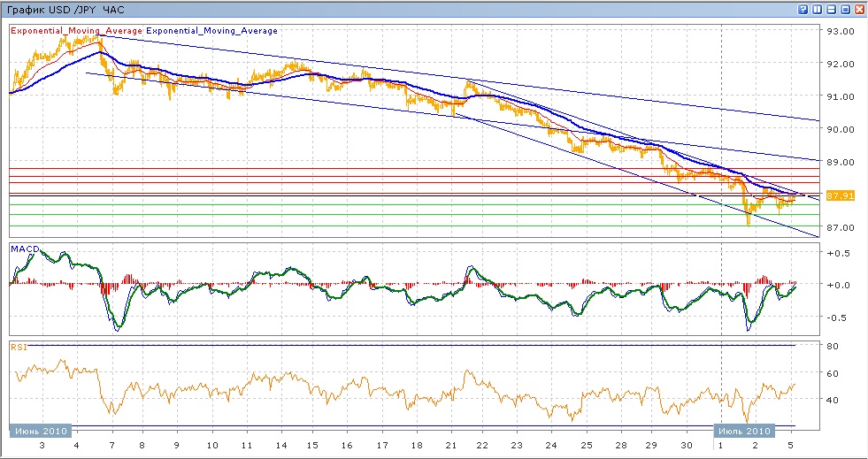Click the Июль 2010 month label

pos(743,431)
